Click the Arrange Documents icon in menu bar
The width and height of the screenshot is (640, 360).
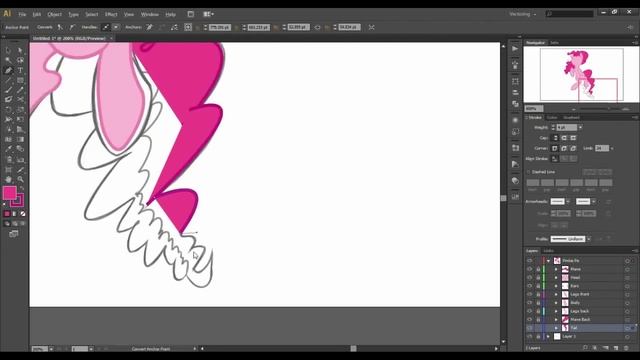point(209,14)
